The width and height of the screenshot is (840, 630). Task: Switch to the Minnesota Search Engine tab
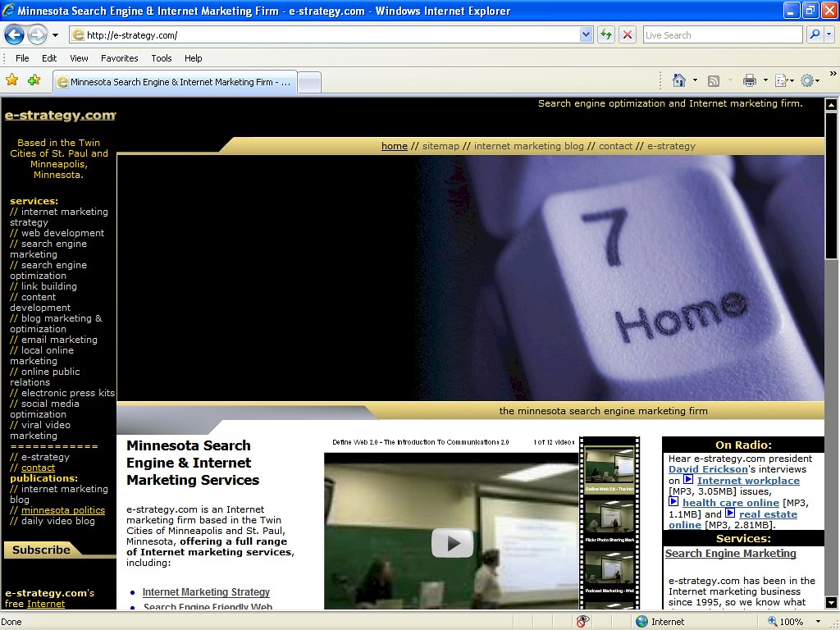coord(172,81)
